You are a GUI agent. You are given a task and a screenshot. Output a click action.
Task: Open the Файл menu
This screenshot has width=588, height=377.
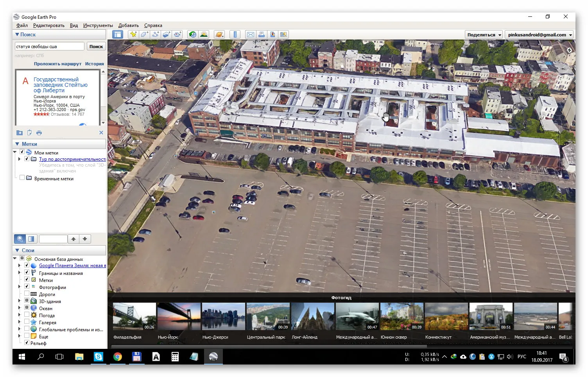pos(22,25)
